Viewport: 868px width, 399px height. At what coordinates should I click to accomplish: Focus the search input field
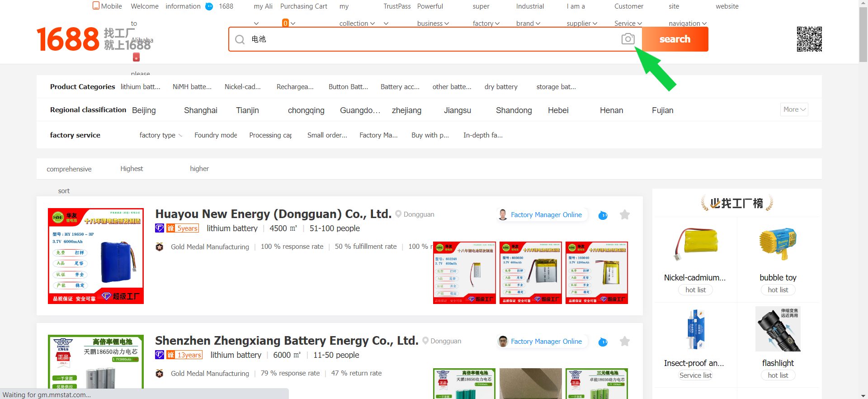pos(434,39)
